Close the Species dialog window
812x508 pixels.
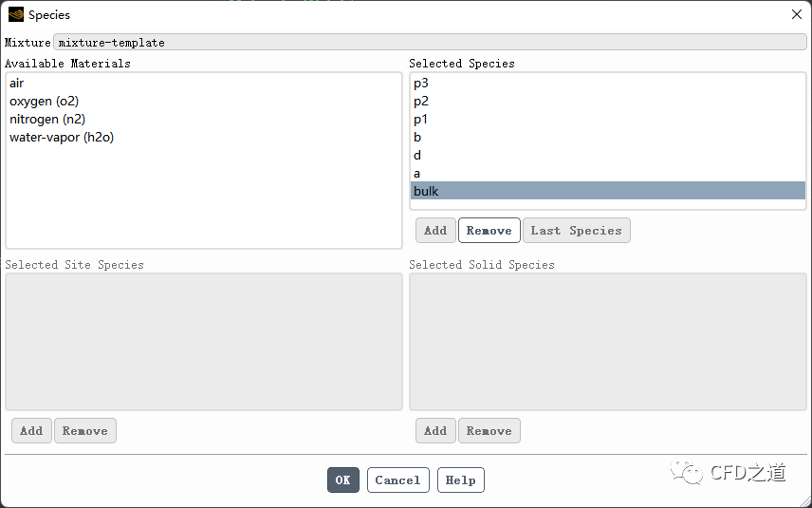click(796, 14)
